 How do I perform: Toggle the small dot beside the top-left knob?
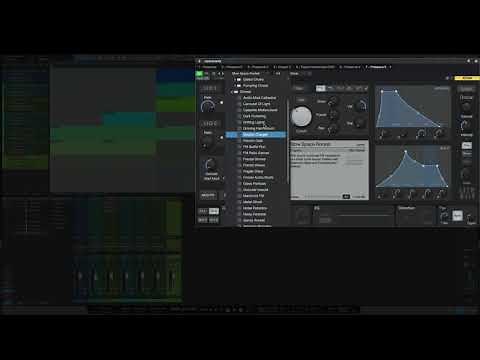(x=221, y=103)
